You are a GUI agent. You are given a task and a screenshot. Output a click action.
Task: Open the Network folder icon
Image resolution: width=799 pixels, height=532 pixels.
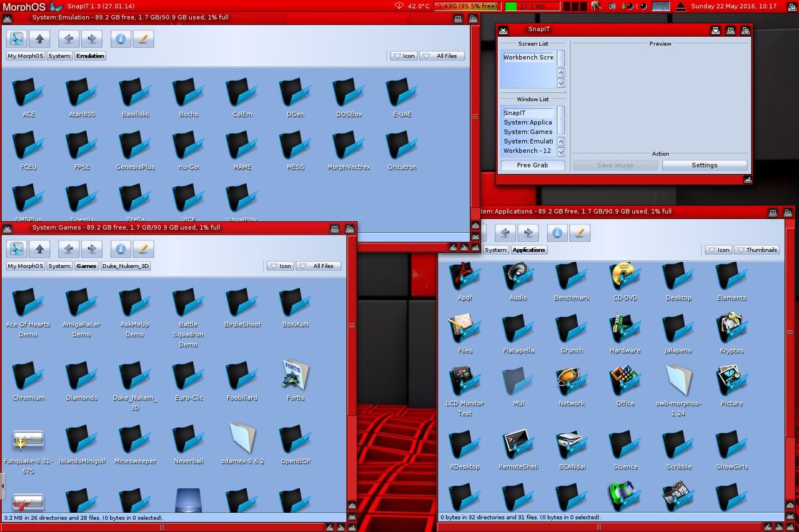click(x=571, y=382)
